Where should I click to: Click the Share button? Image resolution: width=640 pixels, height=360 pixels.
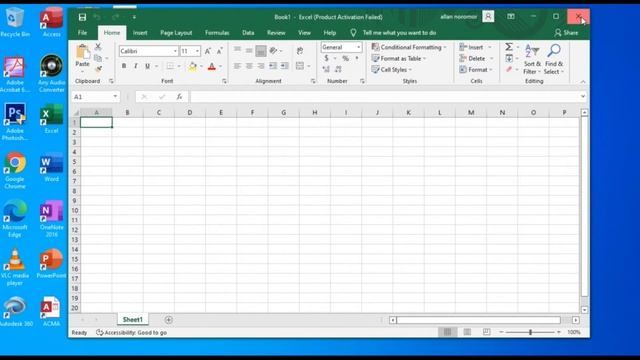pos(566,33)
